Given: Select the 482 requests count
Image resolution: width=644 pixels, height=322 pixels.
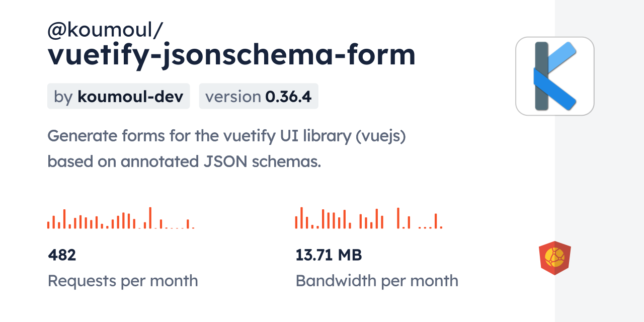Looking at the screenshot, I should coord(62,255).
